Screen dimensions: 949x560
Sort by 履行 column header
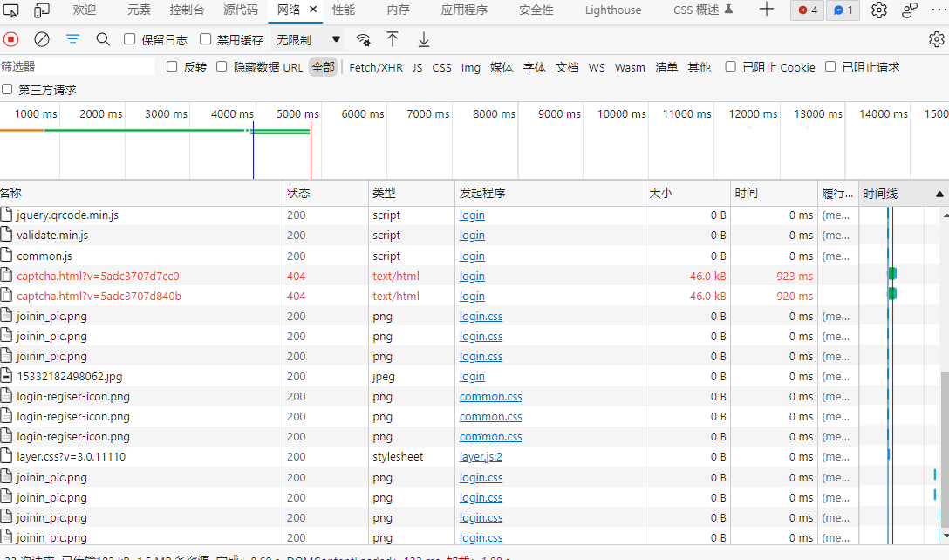pos(837,193)
